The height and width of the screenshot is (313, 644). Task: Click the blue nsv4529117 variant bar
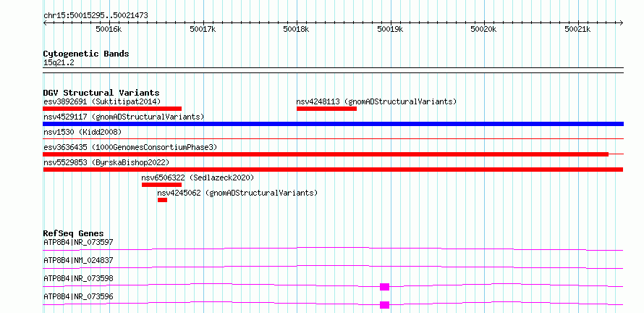(x=333, y=124)
